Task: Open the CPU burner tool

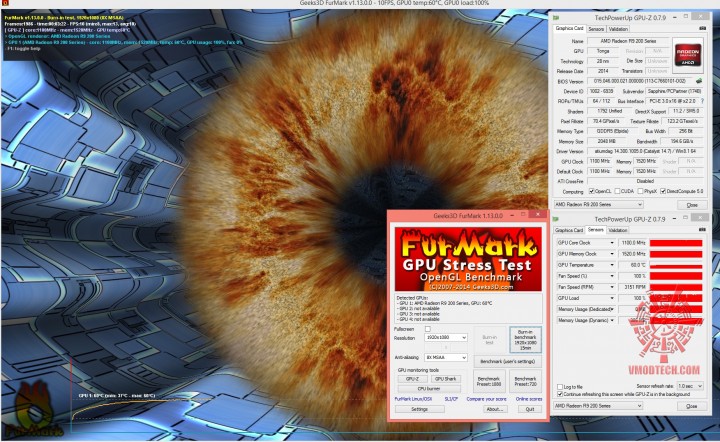Action: [x=429, y=388]
